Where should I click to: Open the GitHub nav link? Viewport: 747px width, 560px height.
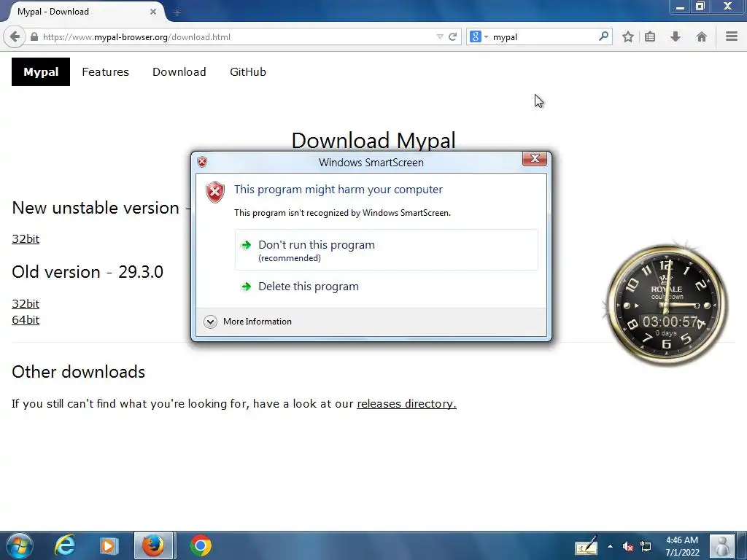click(x=248, y=72)
